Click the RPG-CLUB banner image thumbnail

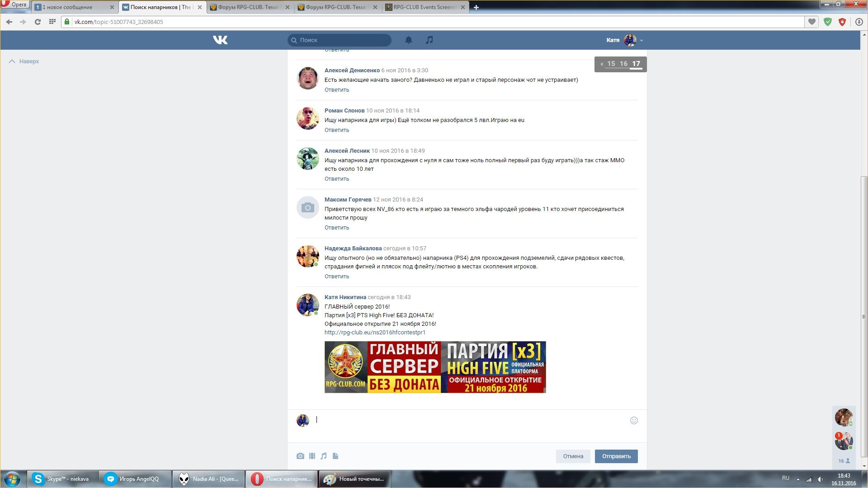coord(435,367)
